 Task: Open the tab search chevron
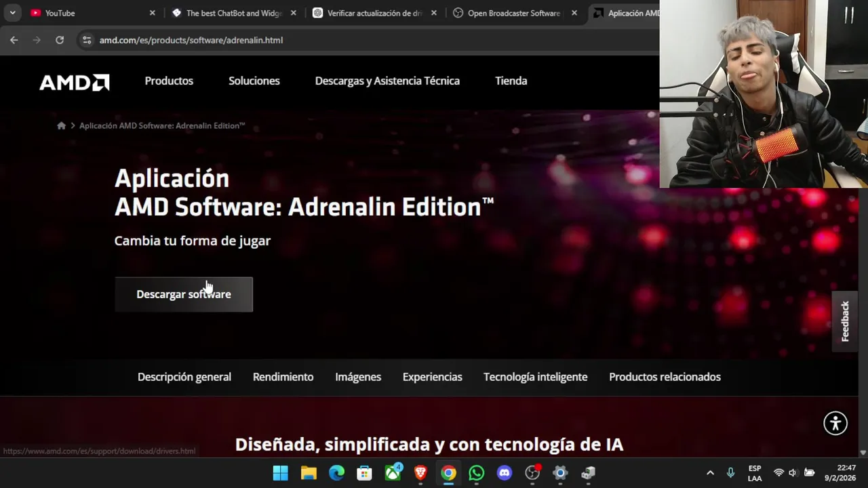[12, 13]
